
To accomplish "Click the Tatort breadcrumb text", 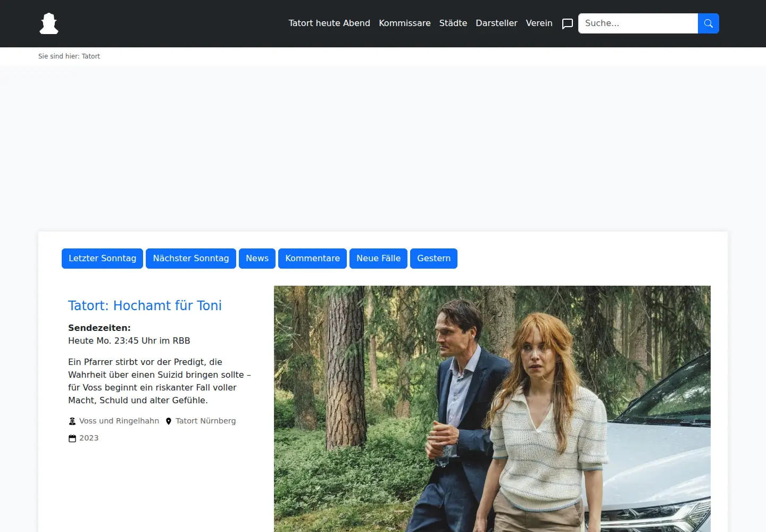I will (x=90, y=56).
